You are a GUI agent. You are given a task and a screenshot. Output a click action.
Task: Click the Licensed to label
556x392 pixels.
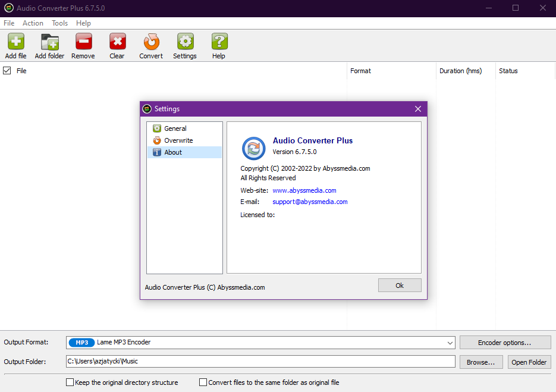tap(257, 215)
